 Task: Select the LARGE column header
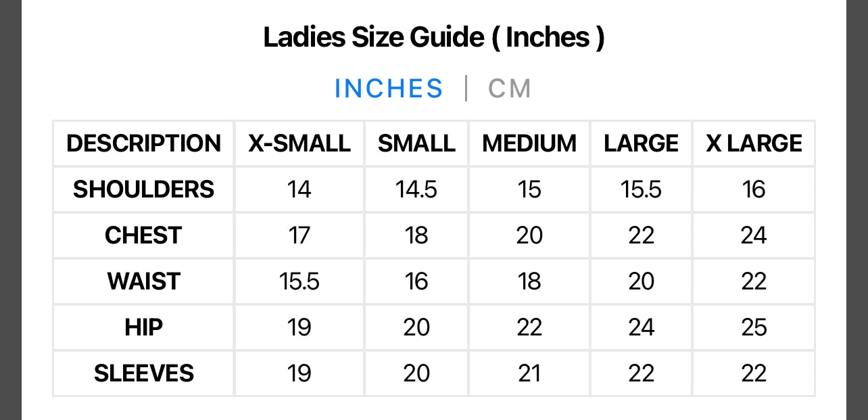pyautogui.click(x=641, y=143)
